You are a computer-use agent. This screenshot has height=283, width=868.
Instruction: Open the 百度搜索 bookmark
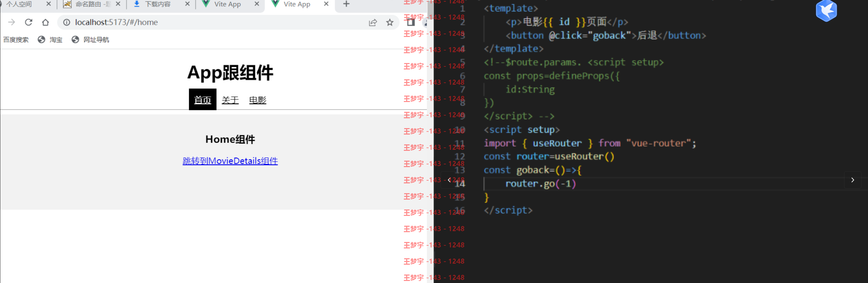coord(16,40)
